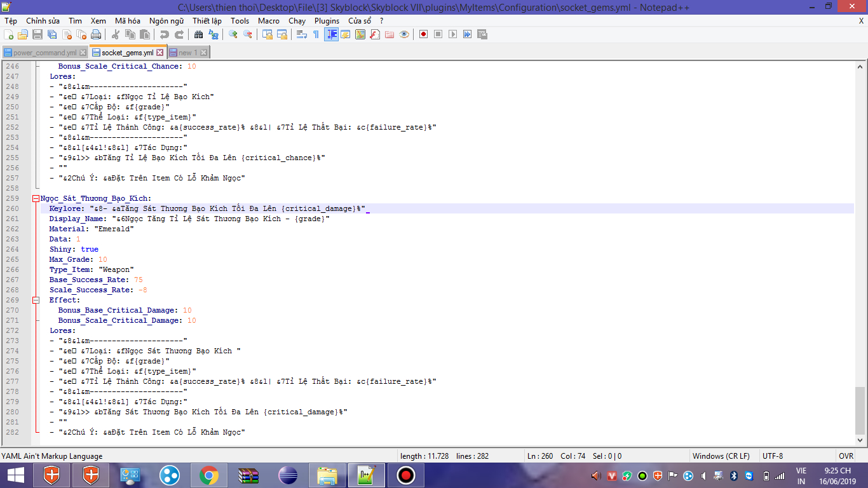Image resolution: width=868 pixels, height=488 pixels.
Task: Toggle the indent guide toolbar button
Action: pos(331,34)
